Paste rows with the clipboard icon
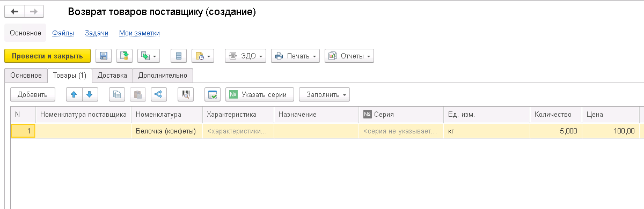 click(138, 94)
